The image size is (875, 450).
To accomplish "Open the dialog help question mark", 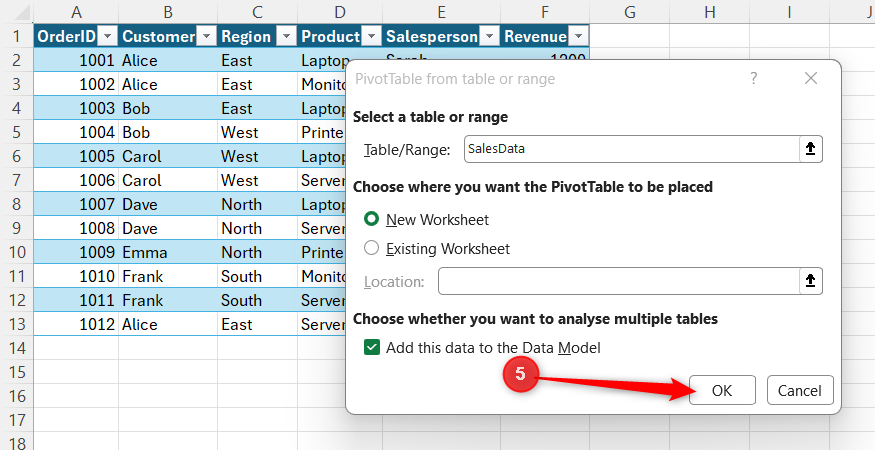I will 753,79.
